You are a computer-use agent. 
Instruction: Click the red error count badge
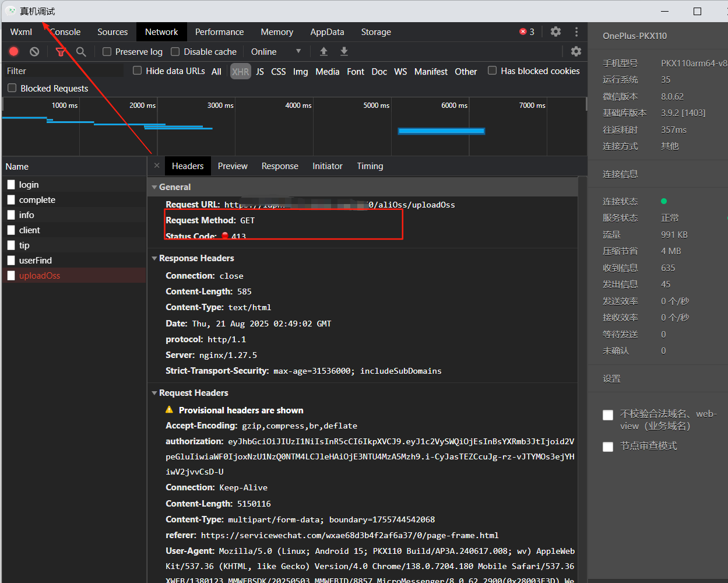pyautogui.click(x=527, y=31)
